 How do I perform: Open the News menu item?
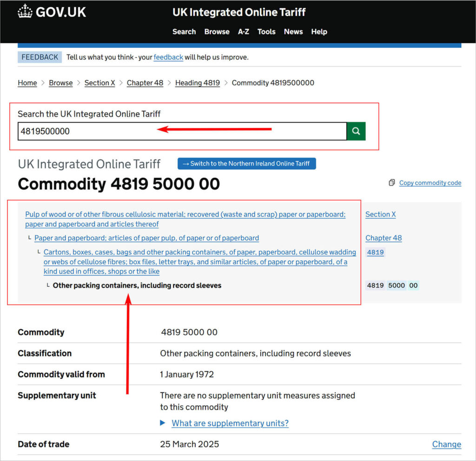pyautogui.click(x=293, y=32)
